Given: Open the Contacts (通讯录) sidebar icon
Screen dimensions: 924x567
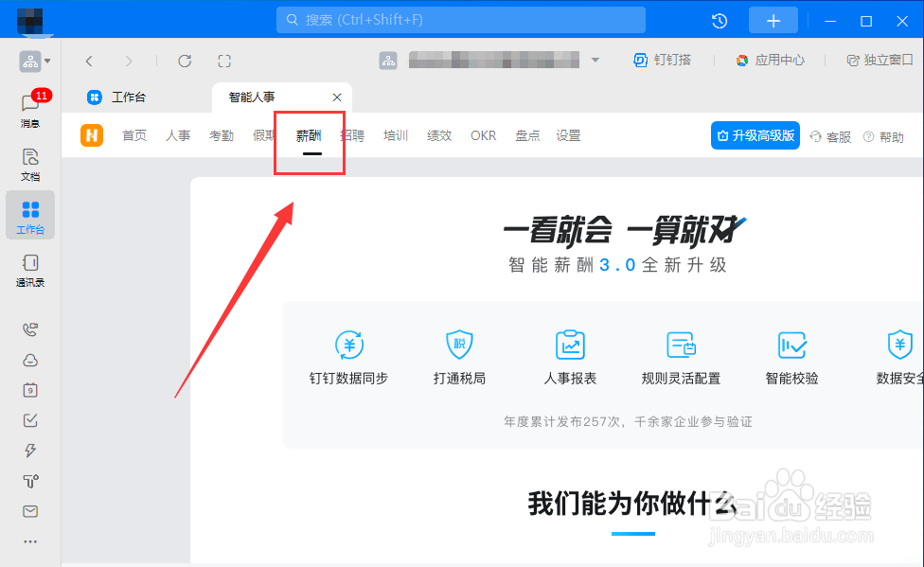Looking at the screenshot, I should 30,270.
